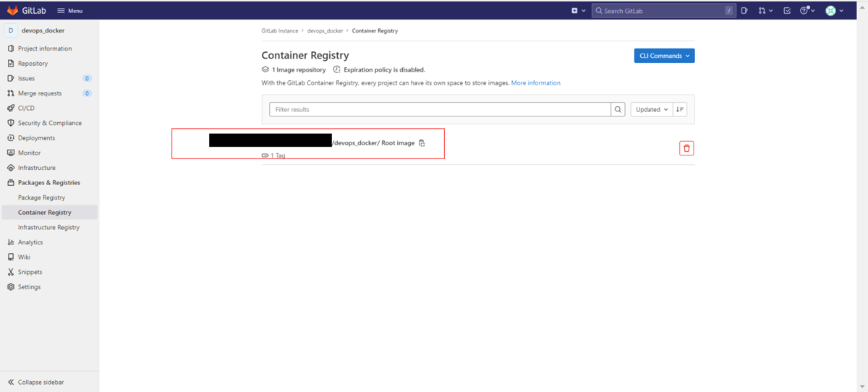This screenshot has width=868, height=392.
Task: Go to Package Registry in sidebar
Action: point(41,197)
